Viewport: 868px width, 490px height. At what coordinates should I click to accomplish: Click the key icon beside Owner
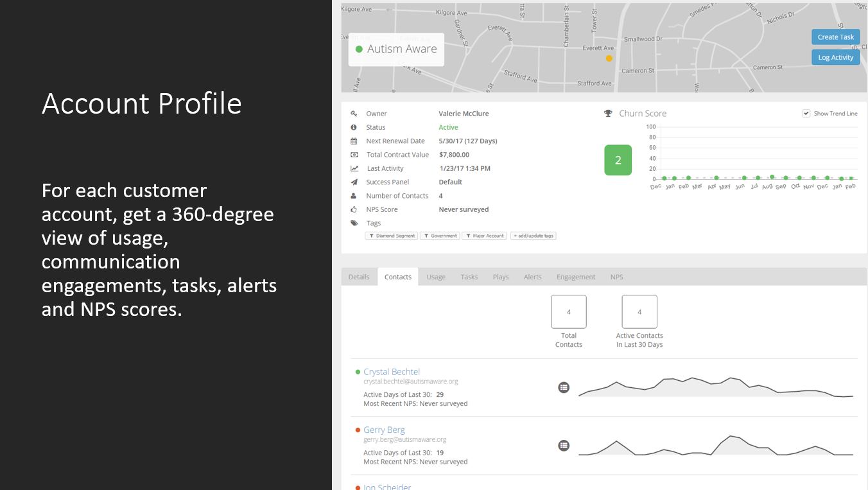click(354, 114)
